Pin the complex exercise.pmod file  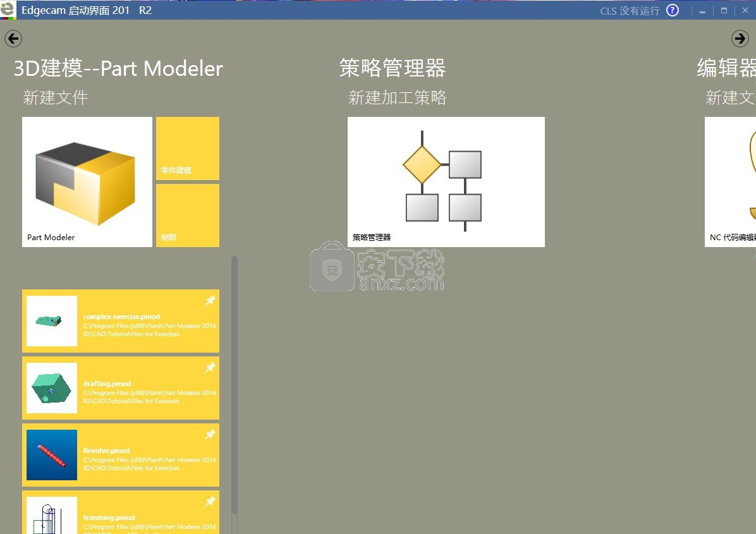point(210,301)
